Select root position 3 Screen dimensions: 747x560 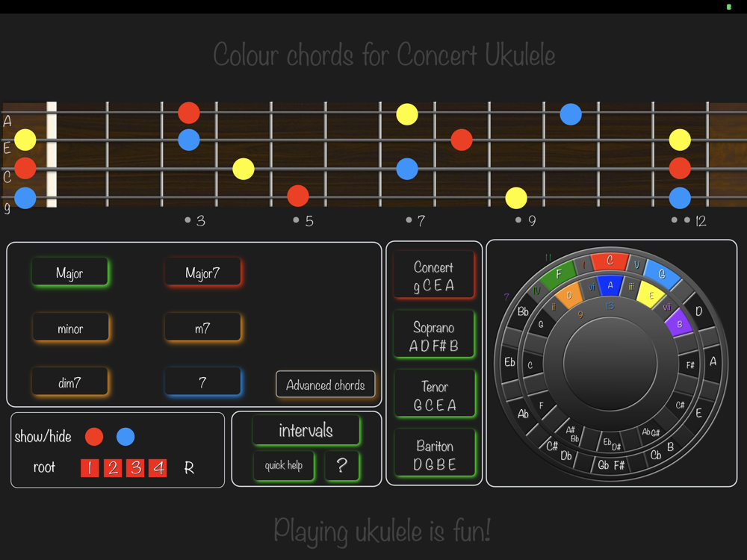pos(135,468)
